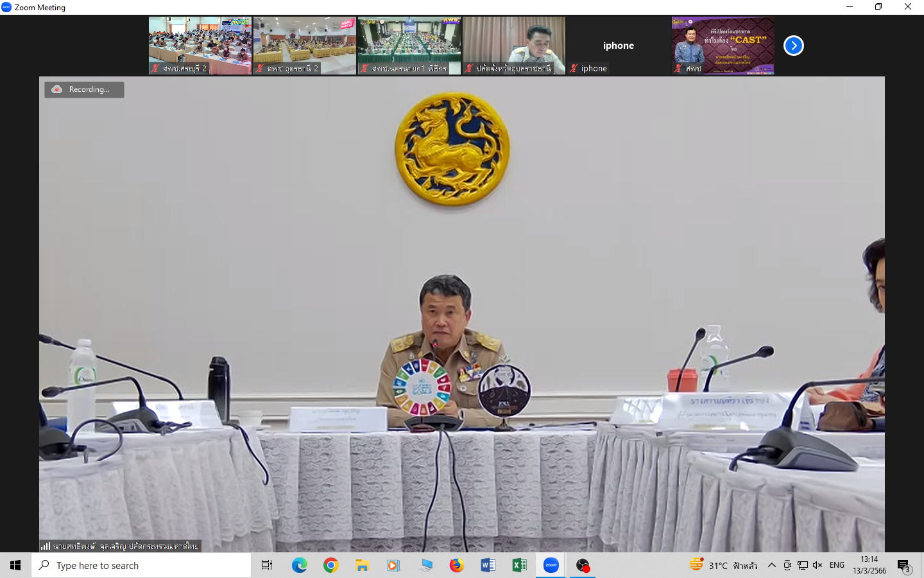Open the 31°C weather widget
Viewport: 924px width, 578px height.
pyautogui.click(x=723, y=565)
